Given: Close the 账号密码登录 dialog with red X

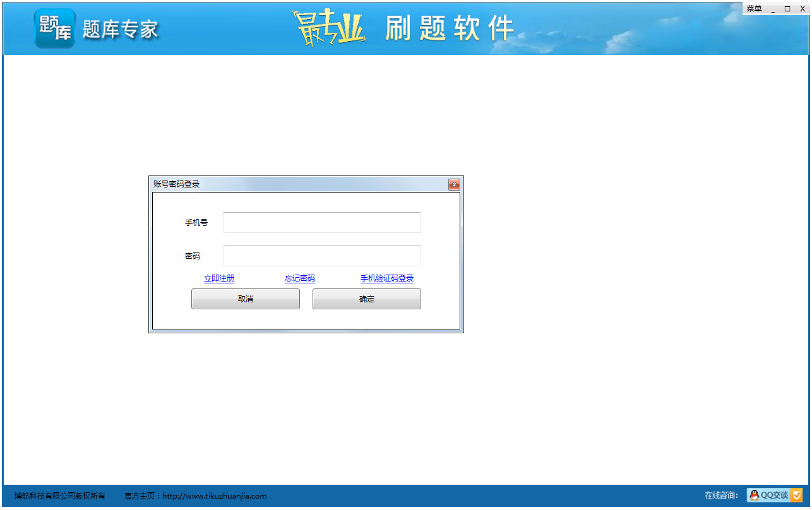Looking at the screenshot, I should (453, 185).
